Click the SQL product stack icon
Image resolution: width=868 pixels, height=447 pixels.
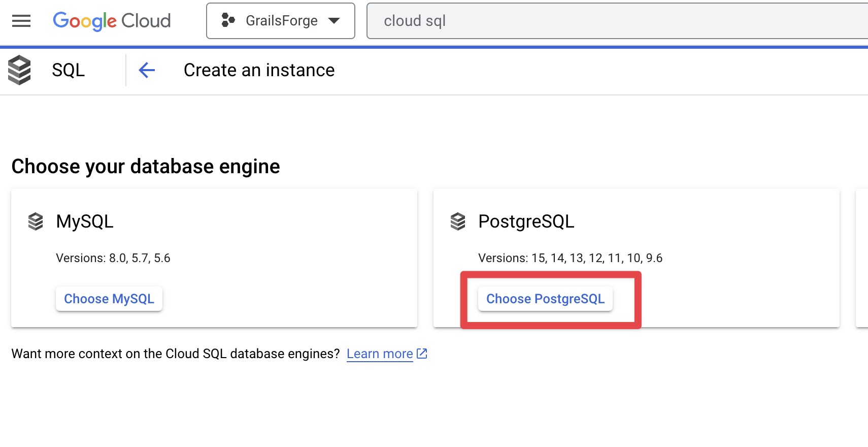tap(19, 70)
